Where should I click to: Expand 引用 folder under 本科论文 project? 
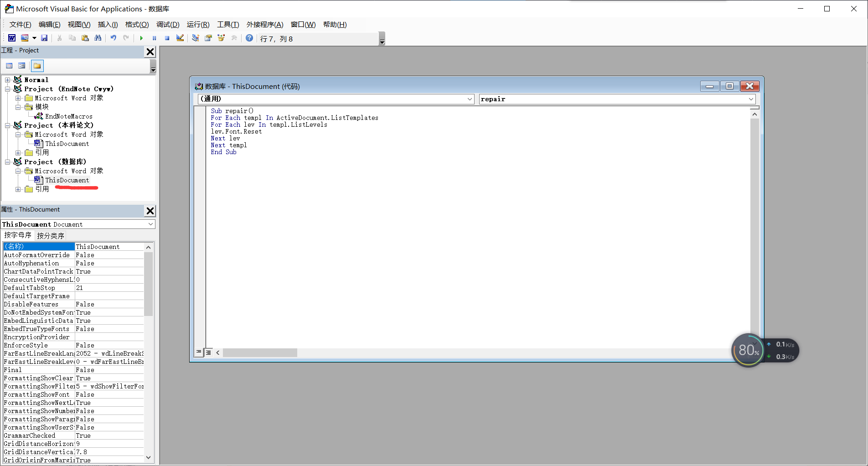coord(18,153)
